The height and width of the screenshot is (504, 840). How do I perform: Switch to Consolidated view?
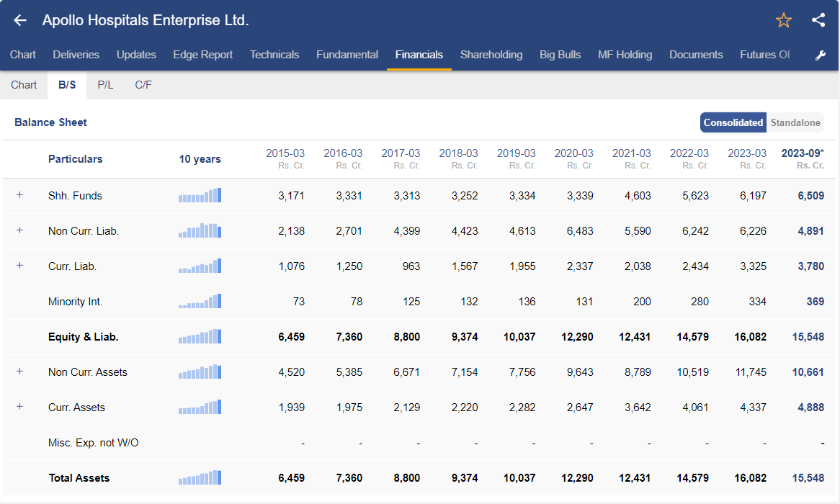(x=733, y=122)
